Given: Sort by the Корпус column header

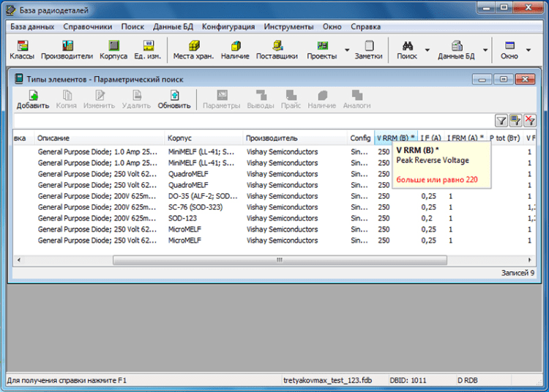Looking at the screenshot, I should [x=203, y=138].
